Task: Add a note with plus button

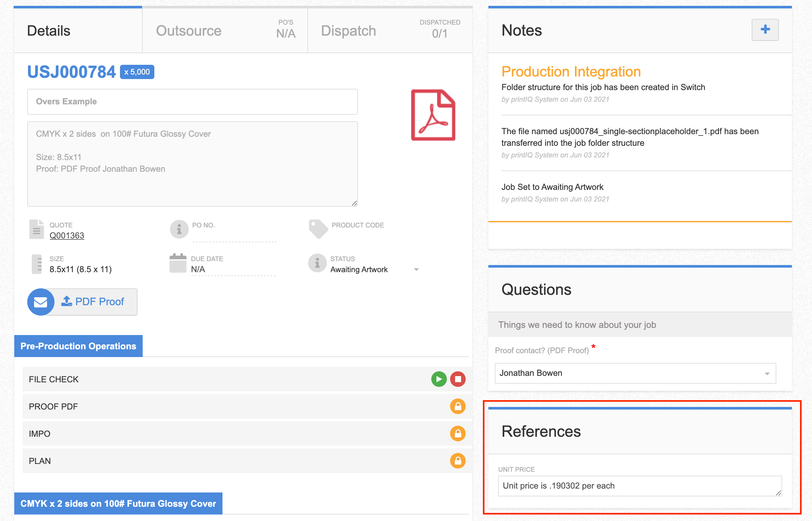Action: point(765,30)
